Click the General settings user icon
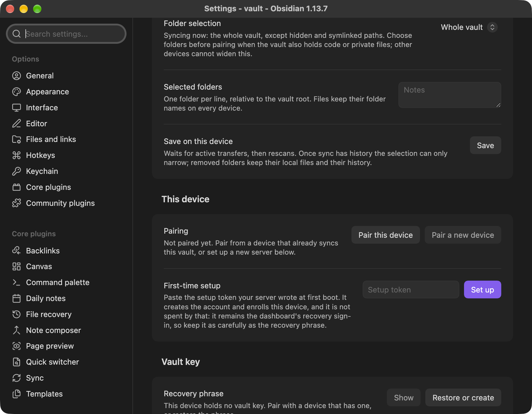Screen dimensions: 532x414 [17, 76]
